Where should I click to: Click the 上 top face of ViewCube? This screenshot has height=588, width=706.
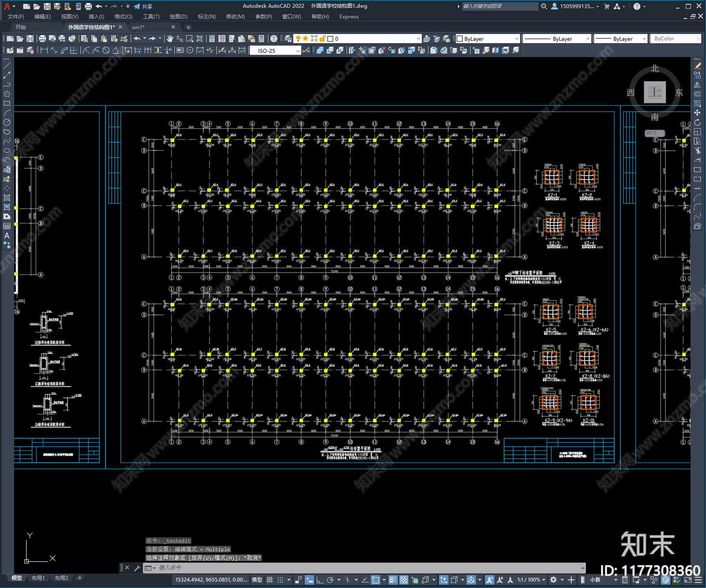(x=655, y=92)
